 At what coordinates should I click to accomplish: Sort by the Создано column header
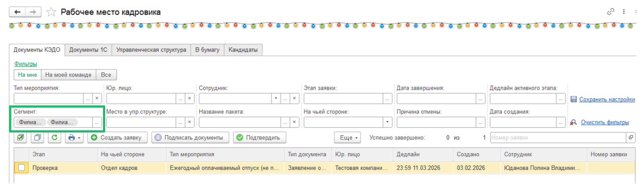[x=477, y=155]
